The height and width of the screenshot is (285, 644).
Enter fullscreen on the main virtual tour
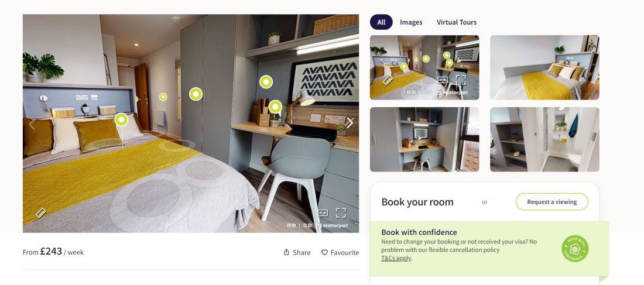(x=341, y=212)
